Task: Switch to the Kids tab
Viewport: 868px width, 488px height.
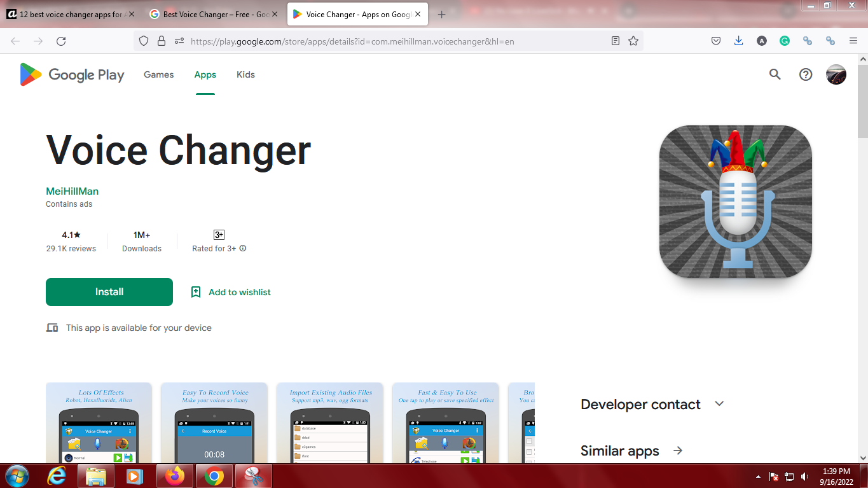Action: tap(245, 74)
